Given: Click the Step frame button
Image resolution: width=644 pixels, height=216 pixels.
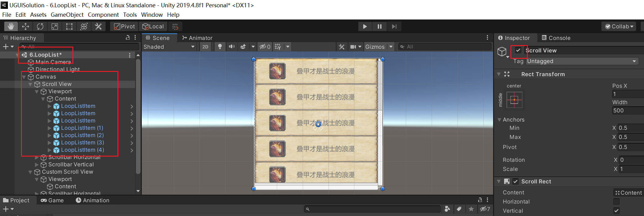Looking at the screenshot, I should point(394,27).
